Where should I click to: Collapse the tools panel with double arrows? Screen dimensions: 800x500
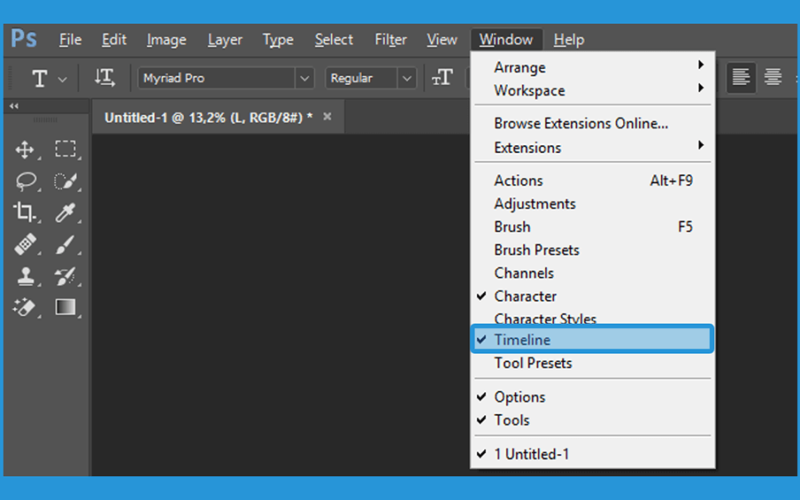14,106
